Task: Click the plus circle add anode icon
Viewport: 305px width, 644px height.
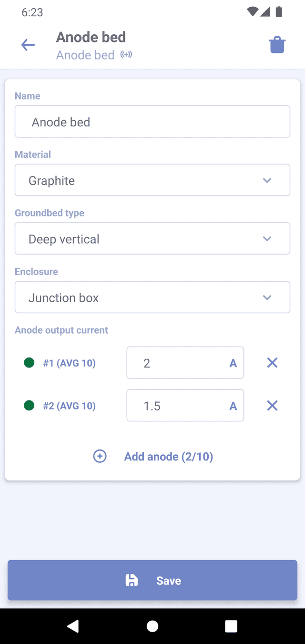Action: click(x=100, y=456)
